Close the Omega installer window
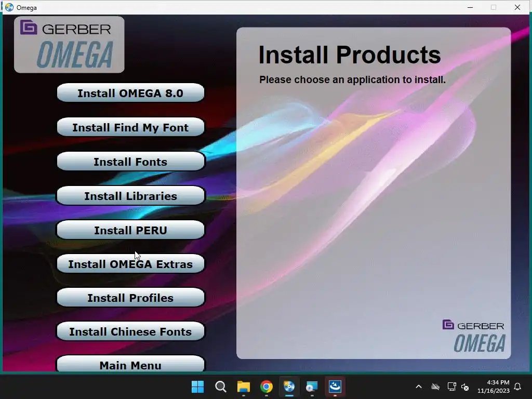The width and height of the screenshot is (532, 399). [x=517, y=7]
